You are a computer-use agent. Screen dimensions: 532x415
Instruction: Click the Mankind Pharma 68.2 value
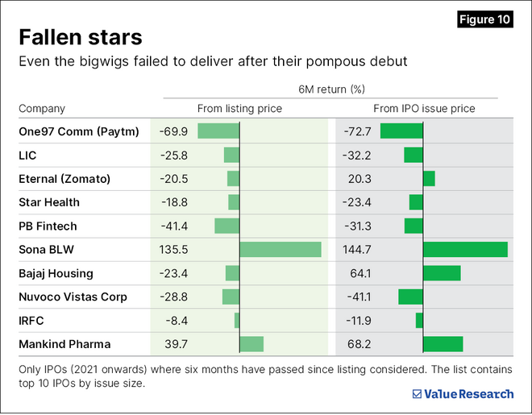click(359, 344)
